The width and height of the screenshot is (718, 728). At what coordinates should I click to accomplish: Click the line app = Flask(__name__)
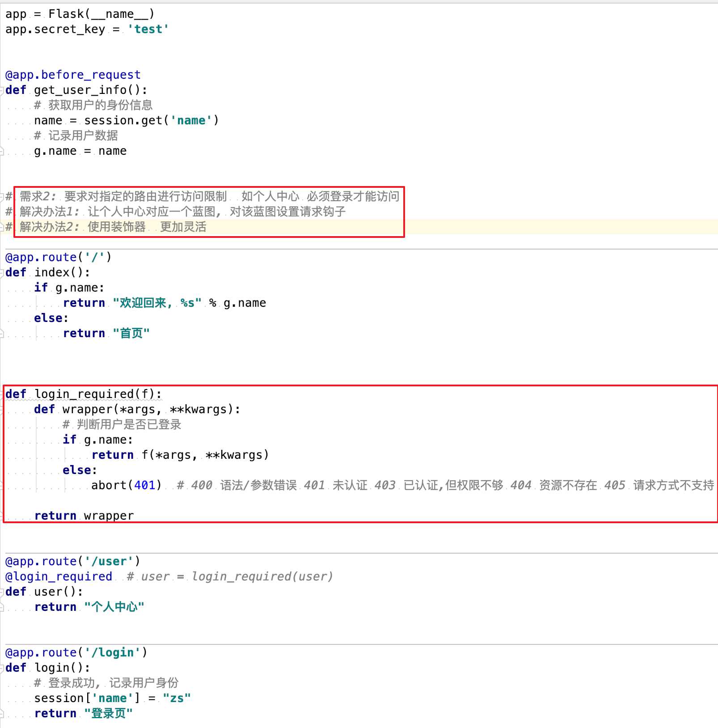[x=80, y=14]
